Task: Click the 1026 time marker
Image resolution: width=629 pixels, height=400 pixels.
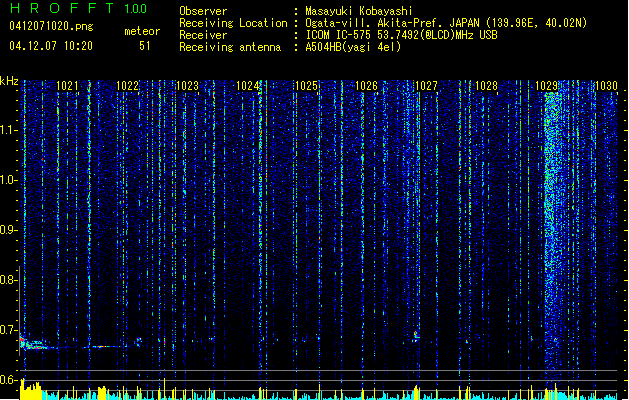Action: coord(366,86)
